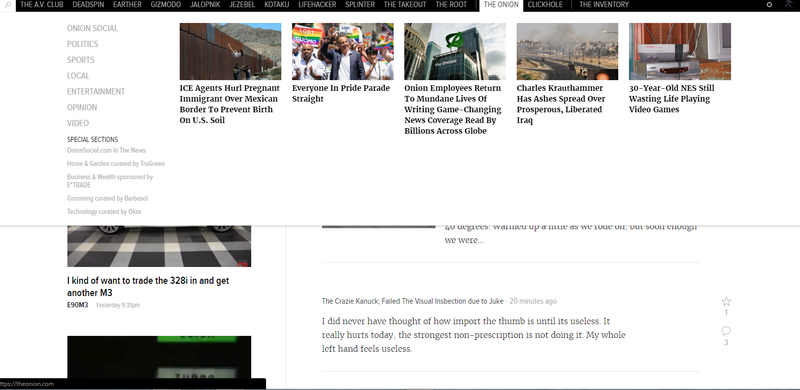Click the Iraq landscape article thumbnail

pyautogui.click(x=567, y=52)
